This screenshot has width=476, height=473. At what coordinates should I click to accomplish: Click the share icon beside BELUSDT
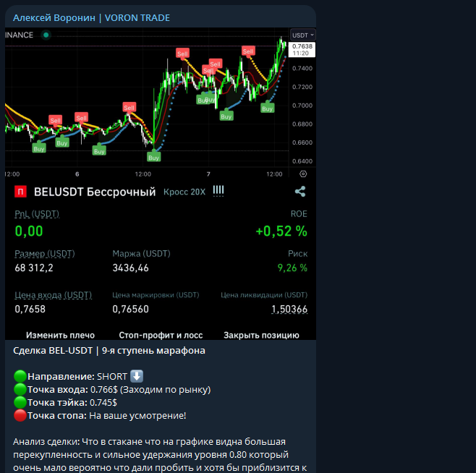tap(300, 192)
